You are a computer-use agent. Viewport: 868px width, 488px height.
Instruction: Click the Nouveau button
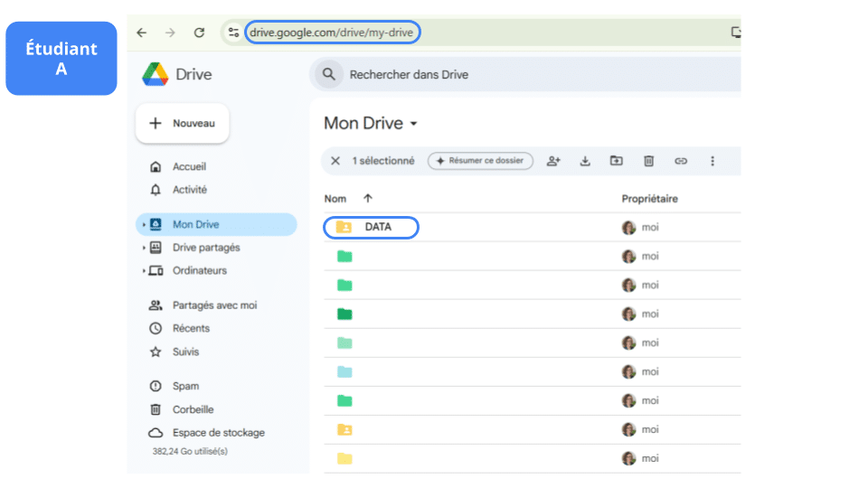(182, 123)
